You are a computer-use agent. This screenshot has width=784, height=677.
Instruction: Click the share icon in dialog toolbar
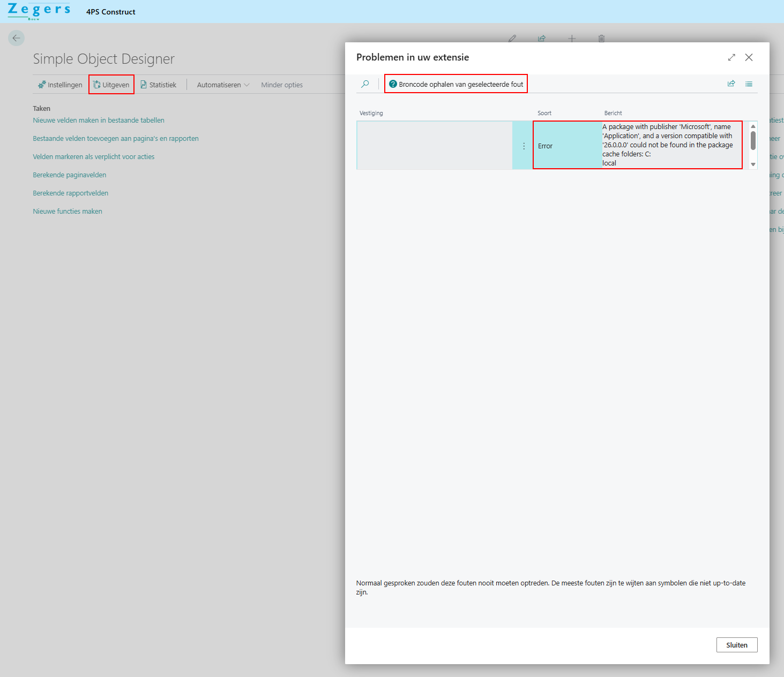pyautogui.click(x=731, y=84)
